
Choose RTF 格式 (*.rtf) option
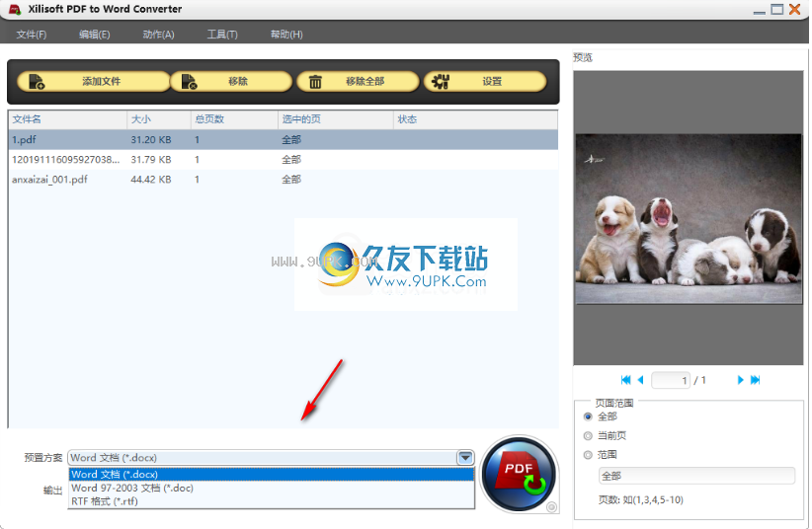click(x=272, y=501)
